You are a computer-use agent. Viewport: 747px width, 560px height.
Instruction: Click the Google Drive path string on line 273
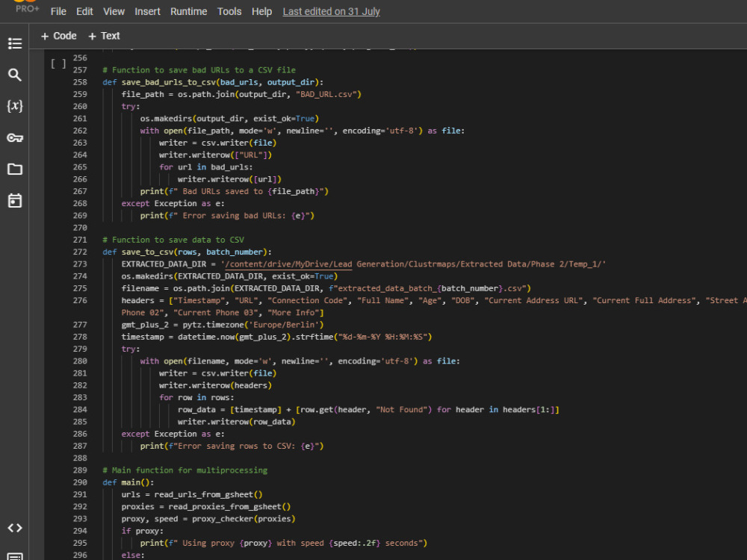point(413,264)
